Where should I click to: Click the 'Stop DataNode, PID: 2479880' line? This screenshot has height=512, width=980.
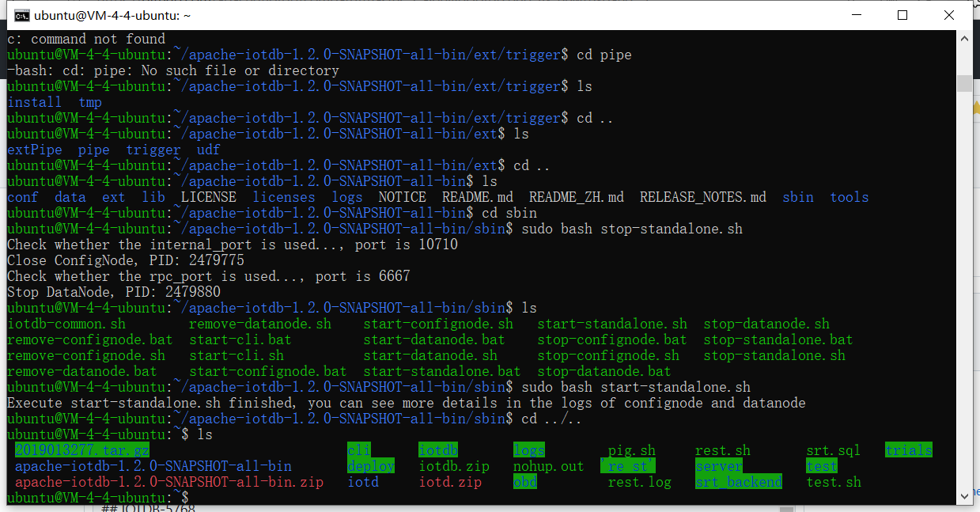114,292
